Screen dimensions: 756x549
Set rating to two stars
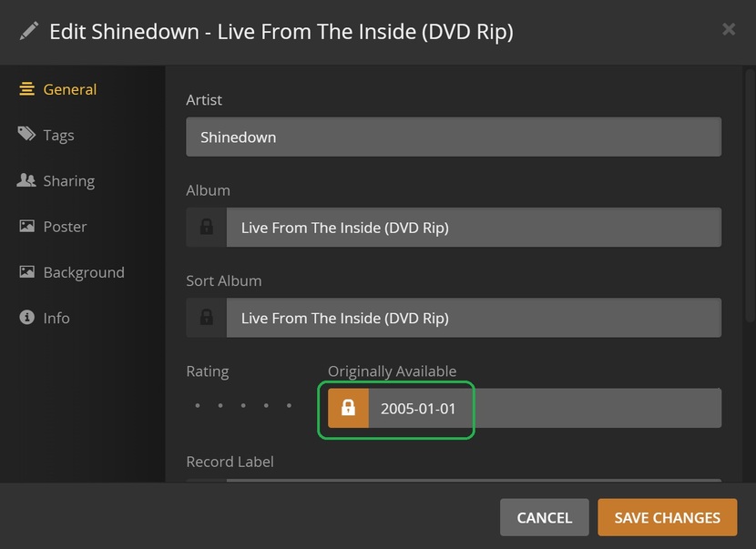(220, 405)
